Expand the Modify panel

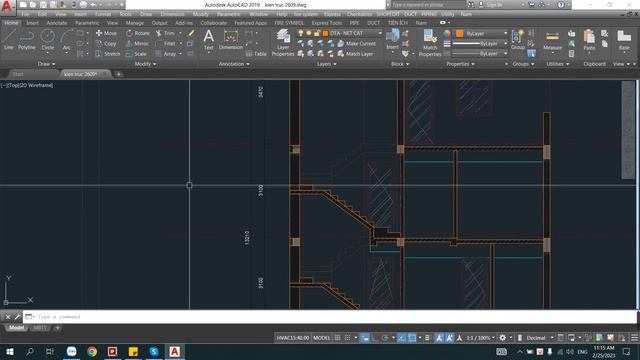(x=145, y=64)
